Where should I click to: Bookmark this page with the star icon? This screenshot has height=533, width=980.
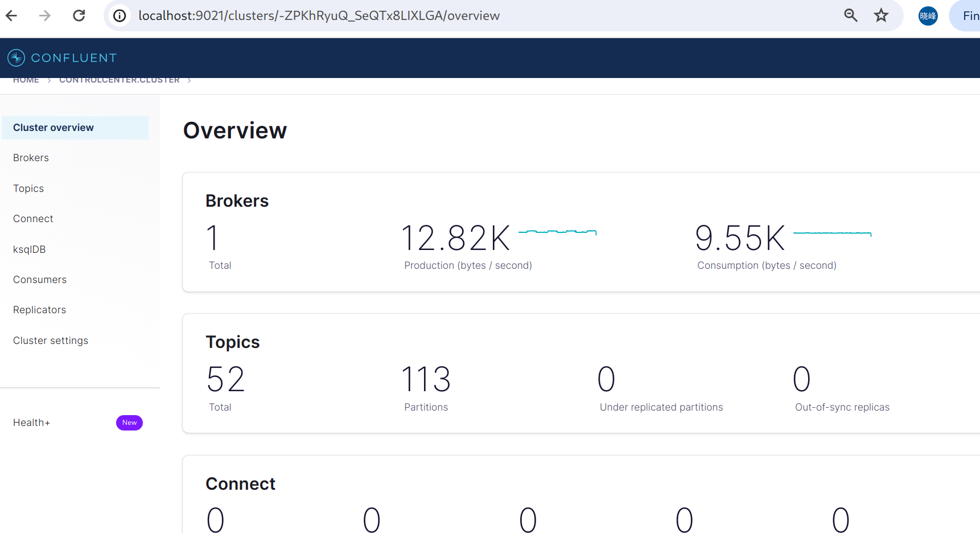(881, 15)
